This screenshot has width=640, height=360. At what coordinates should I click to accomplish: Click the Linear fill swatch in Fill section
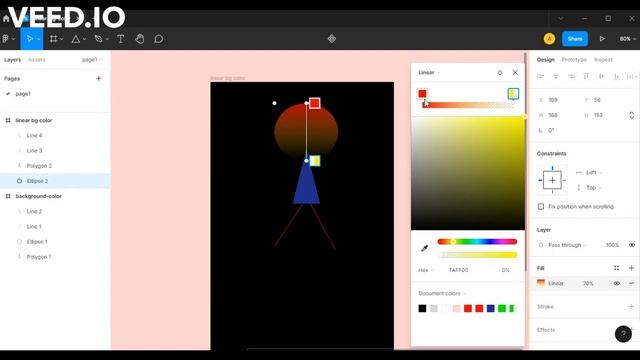pyautogui.click(x=541, y=283)
